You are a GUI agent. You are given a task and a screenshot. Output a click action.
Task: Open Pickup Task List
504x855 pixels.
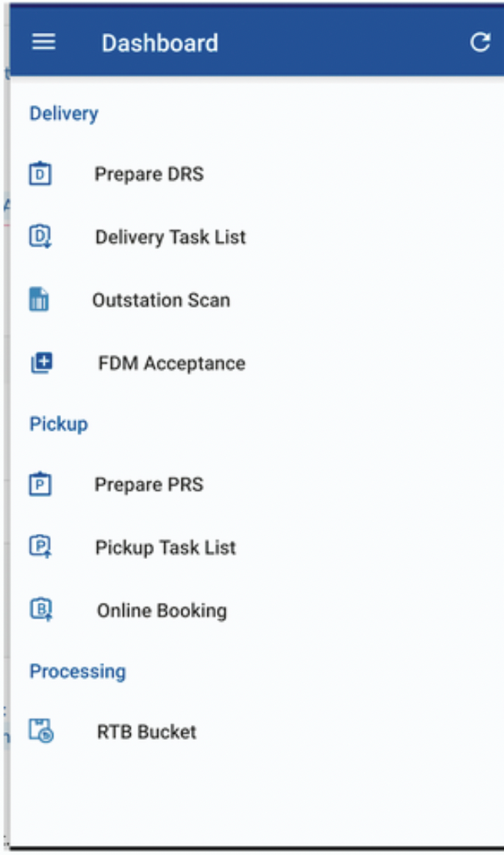click(x=165, y=547)
